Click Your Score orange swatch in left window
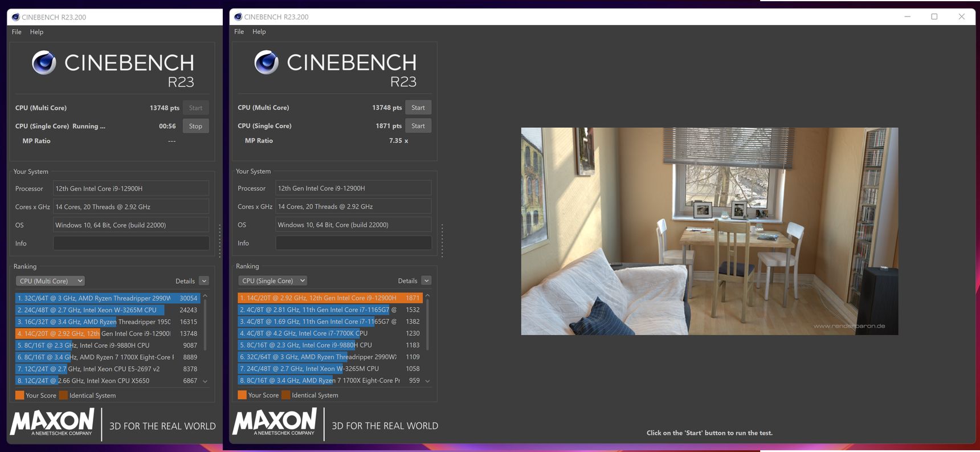The image size is (980, 452). point(19,395)
